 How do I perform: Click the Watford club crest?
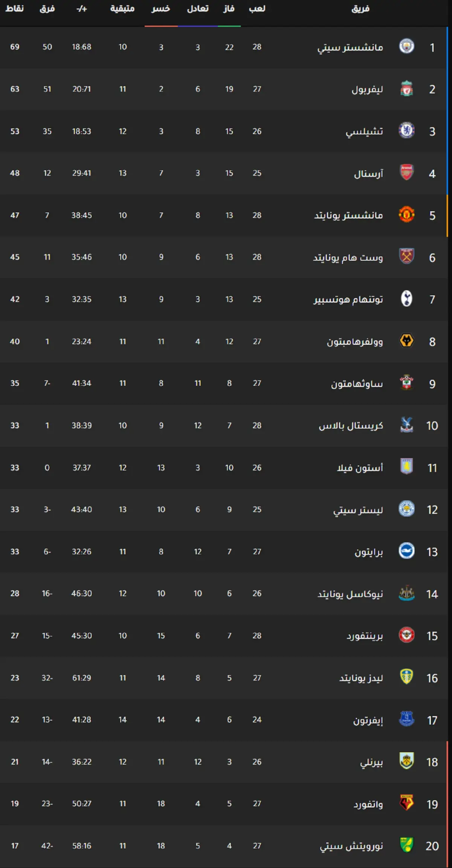tap(406, 804)
